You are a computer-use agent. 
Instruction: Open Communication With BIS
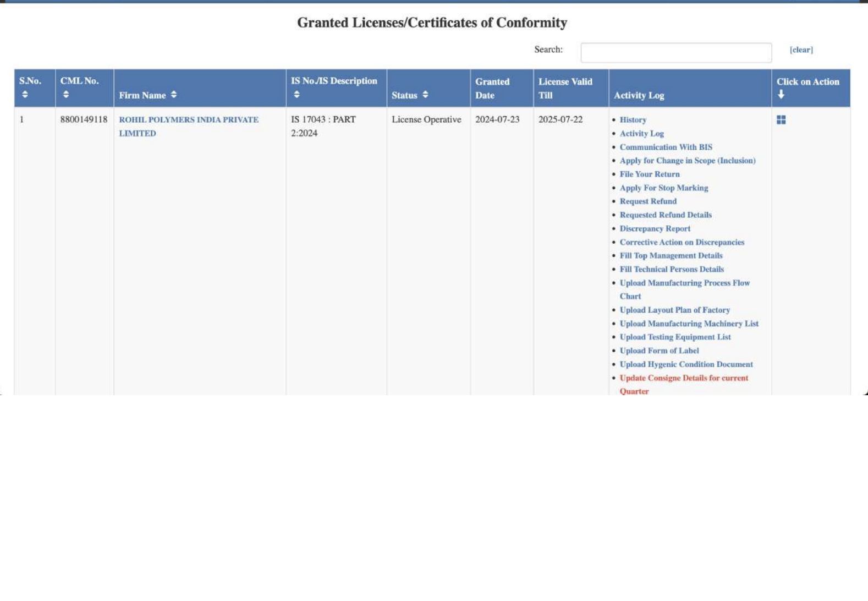666,147
